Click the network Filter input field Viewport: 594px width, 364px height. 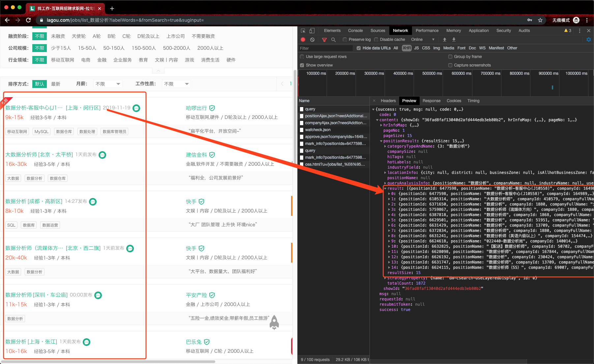click(325, 48)
